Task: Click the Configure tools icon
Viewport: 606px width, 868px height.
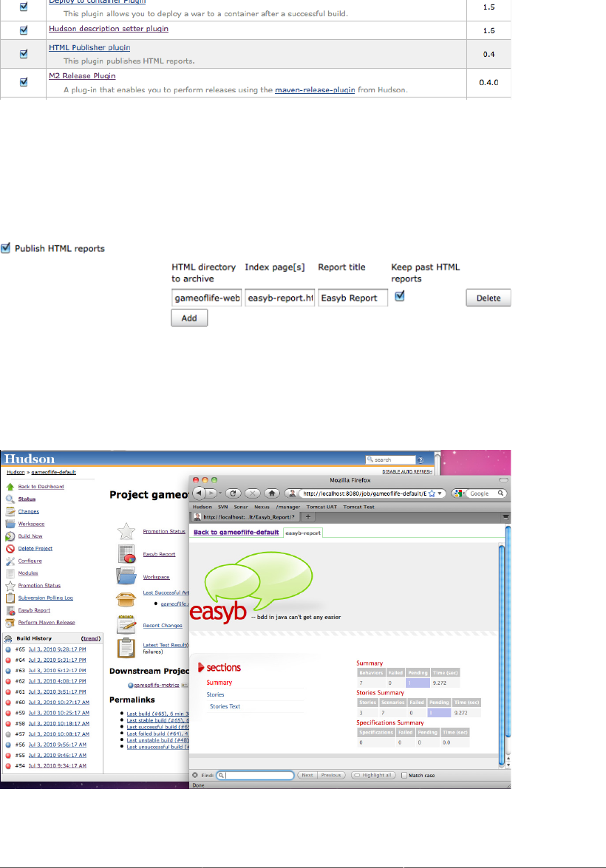Action: (10, 561)
